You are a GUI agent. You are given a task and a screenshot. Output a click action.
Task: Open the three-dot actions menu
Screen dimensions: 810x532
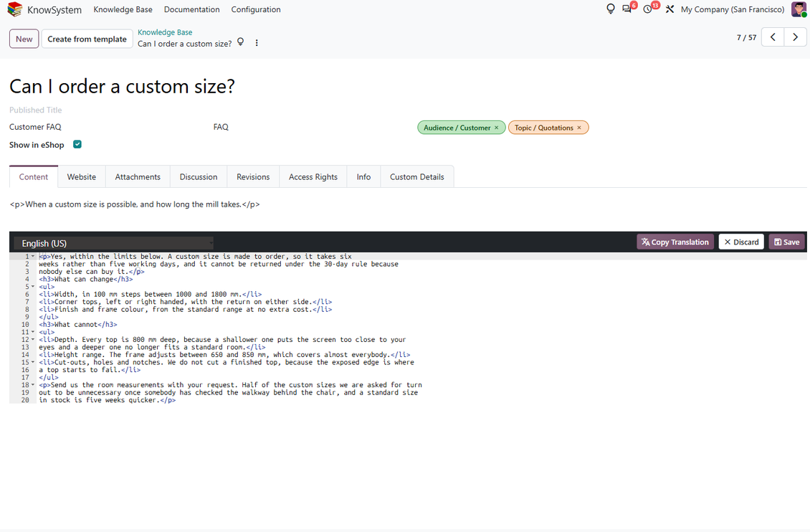click(x=257, y=43)
